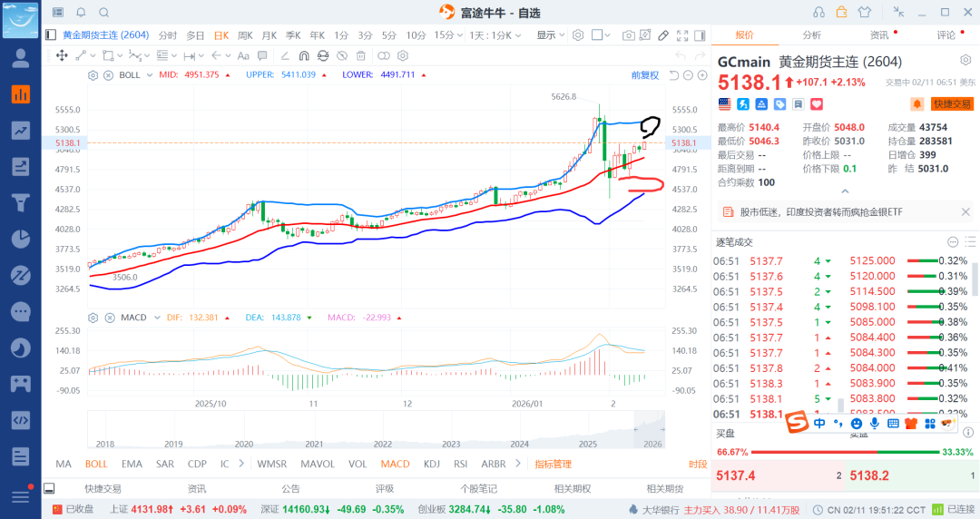The width and height of the screenshot is (980, 519).
Task: Click the historical range overview timeline
Action: coord(377,429)
